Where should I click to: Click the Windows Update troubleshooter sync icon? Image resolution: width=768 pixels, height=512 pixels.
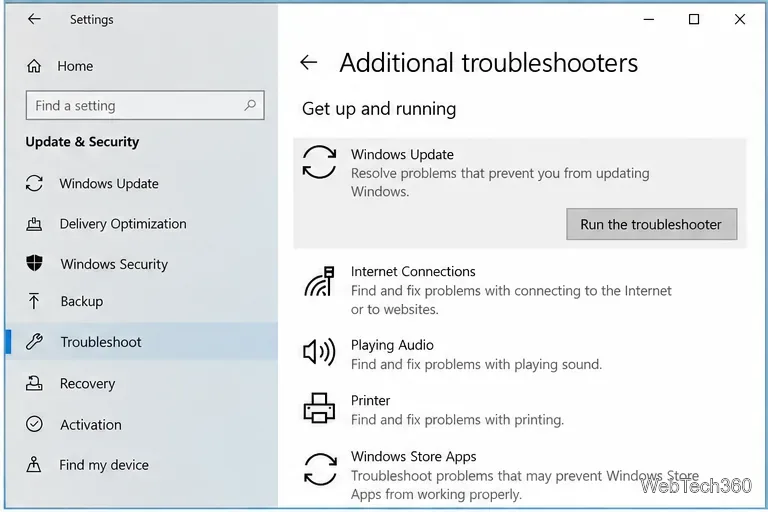(319, 162)
